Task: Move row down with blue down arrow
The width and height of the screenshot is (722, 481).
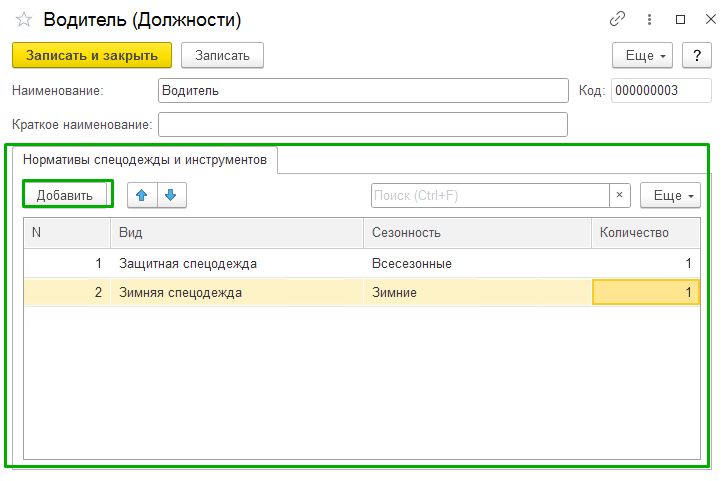Action: 171,195
